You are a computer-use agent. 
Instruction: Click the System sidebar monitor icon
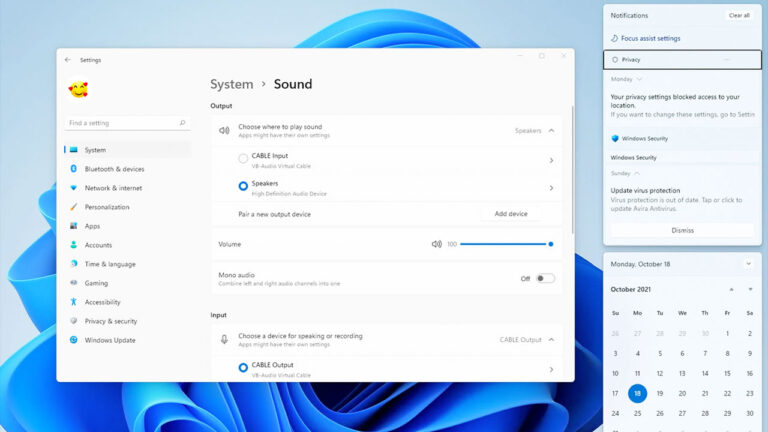(73, 150)
